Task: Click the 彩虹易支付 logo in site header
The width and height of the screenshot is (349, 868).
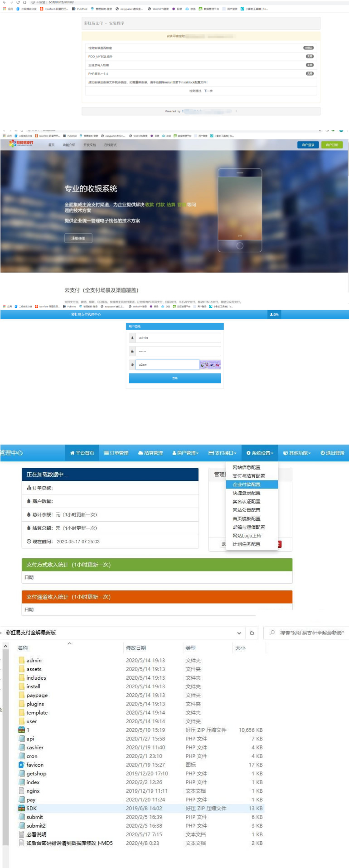Action: 21,144
